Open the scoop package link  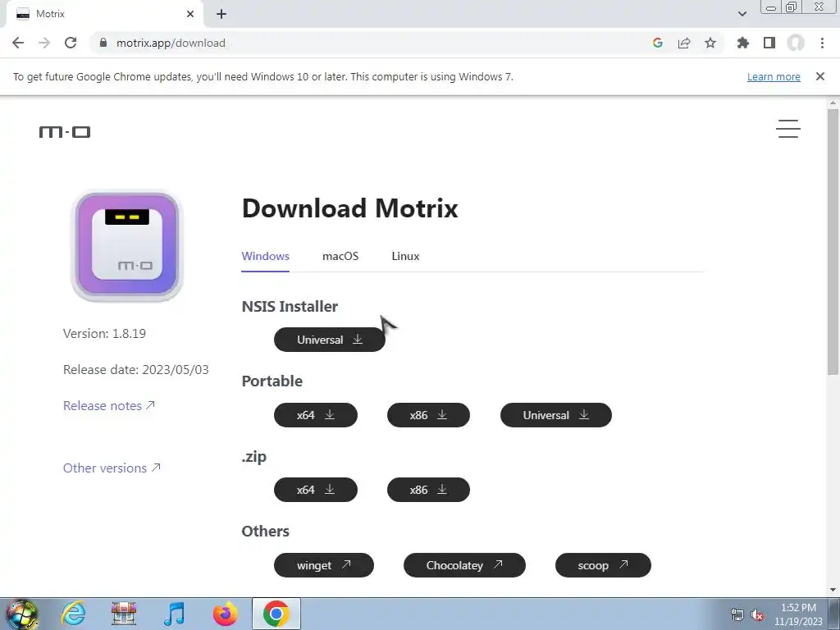pos(603,565)
